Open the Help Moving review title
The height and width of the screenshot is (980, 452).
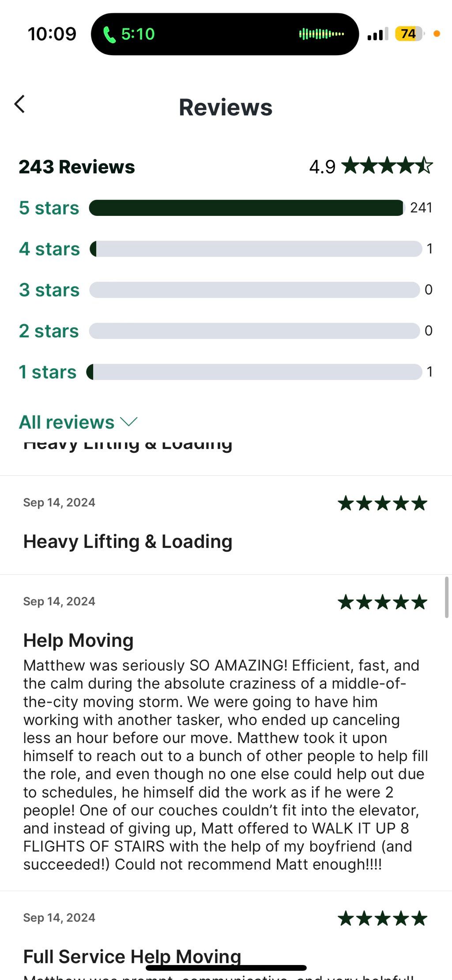click(79, 641)
